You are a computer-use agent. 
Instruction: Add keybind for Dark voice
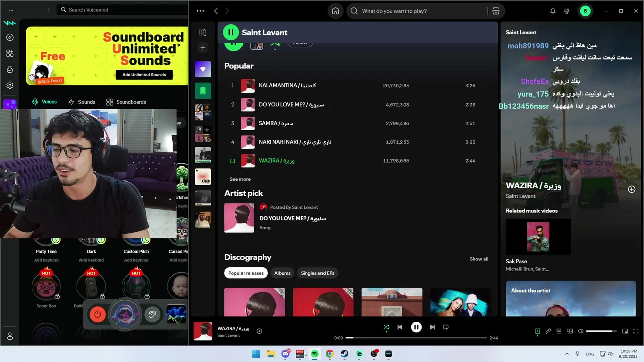[91, 260]
